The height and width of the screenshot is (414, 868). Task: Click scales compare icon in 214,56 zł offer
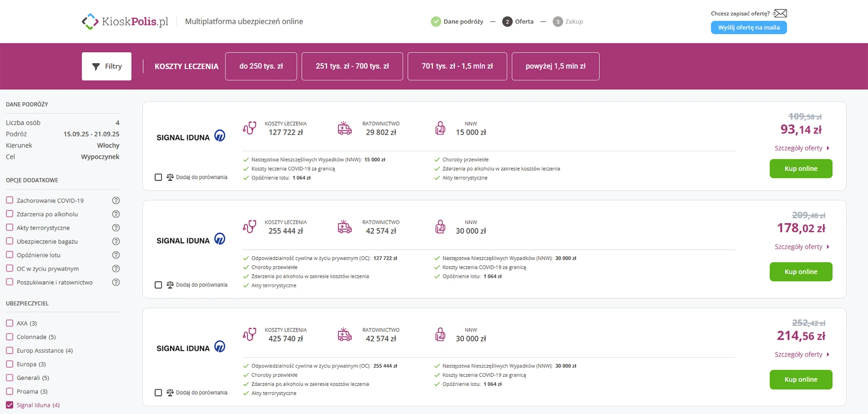click(x=170, y=393)
